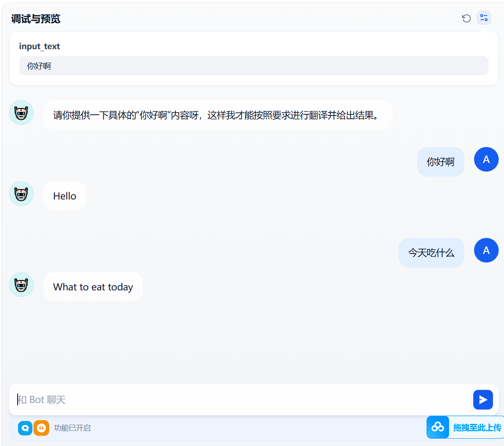
Task: Select the orange quotation plugin icon
Action: point(41,428)
